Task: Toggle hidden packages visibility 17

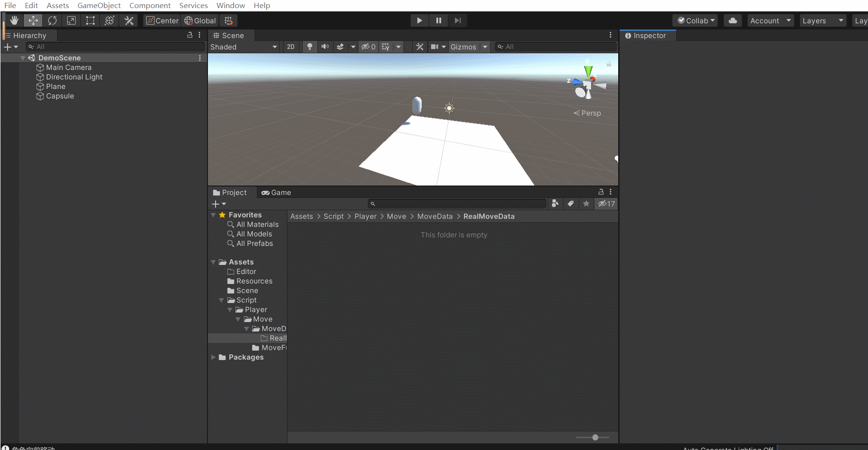Action: [607, 204]
